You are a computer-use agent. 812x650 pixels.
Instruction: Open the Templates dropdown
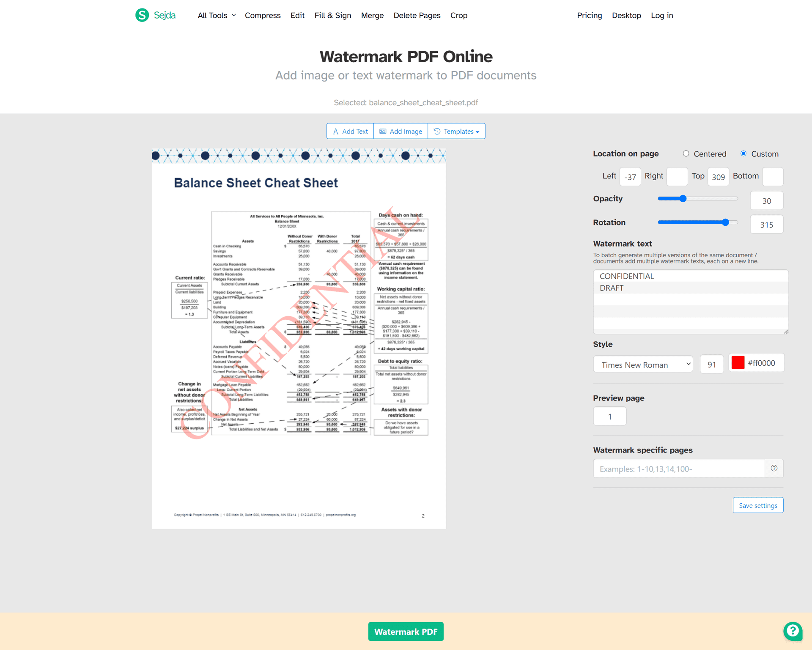tap(456, 131)
